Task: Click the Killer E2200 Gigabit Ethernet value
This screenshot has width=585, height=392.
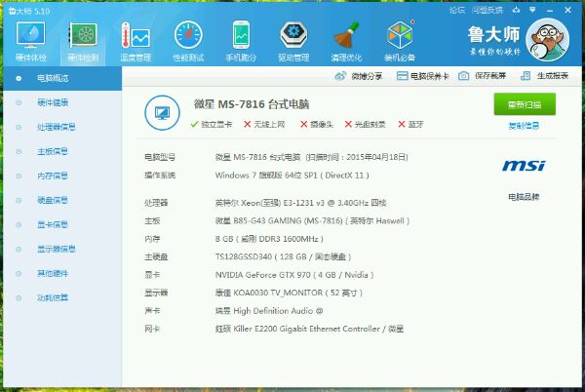Action: (x=309, y=329)
